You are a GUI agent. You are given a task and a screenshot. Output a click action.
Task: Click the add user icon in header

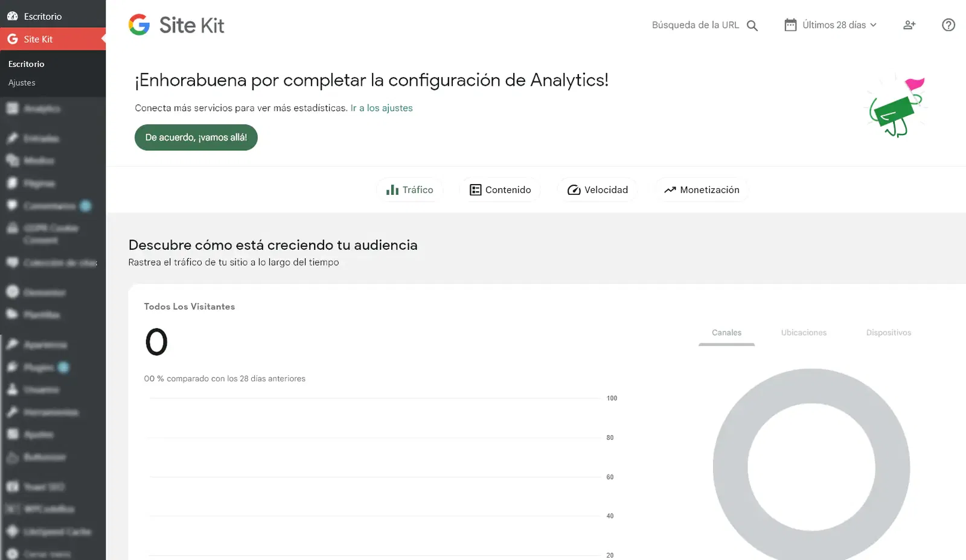[x=909, y=25]
